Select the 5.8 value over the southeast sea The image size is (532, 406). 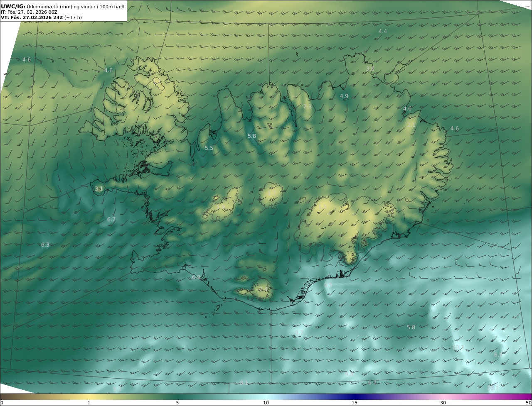pyautogui.click(x=411, y=328)
